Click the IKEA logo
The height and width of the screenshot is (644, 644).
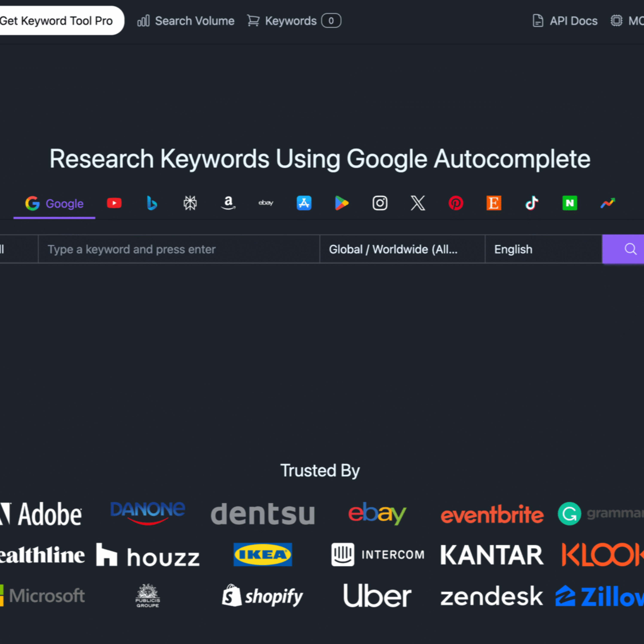(263, 555)
